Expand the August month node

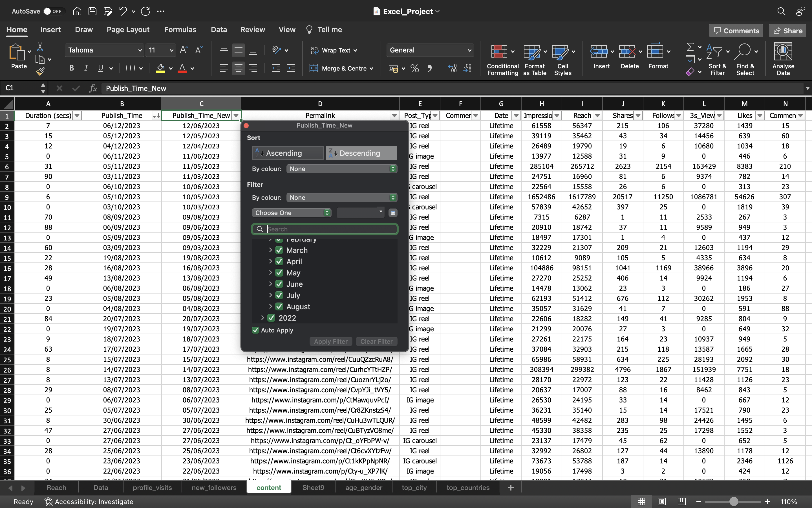pos(270,306)
